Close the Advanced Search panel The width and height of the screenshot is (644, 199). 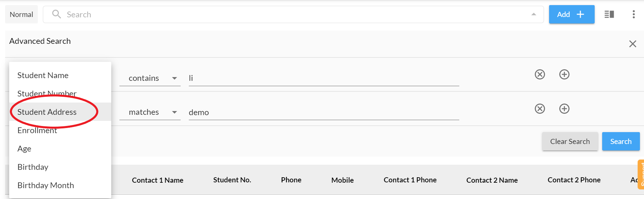point(632,44)
